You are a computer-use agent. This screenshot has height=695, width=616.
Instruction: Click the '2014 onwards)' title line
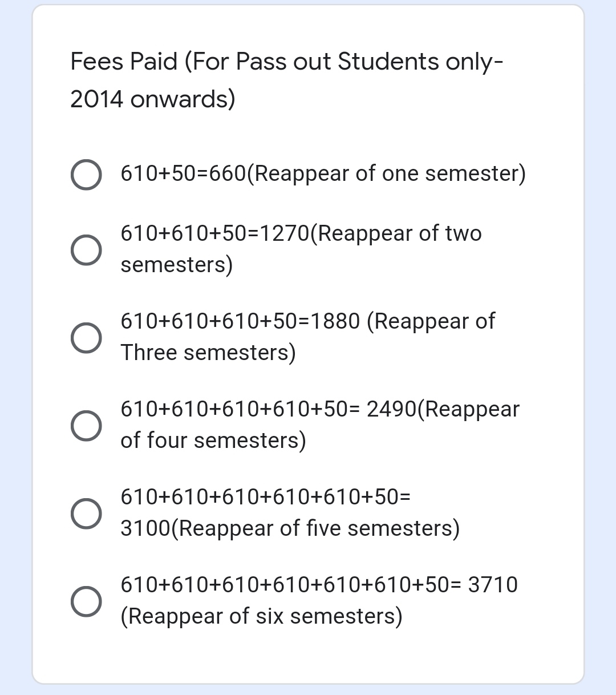pos(152,99)
